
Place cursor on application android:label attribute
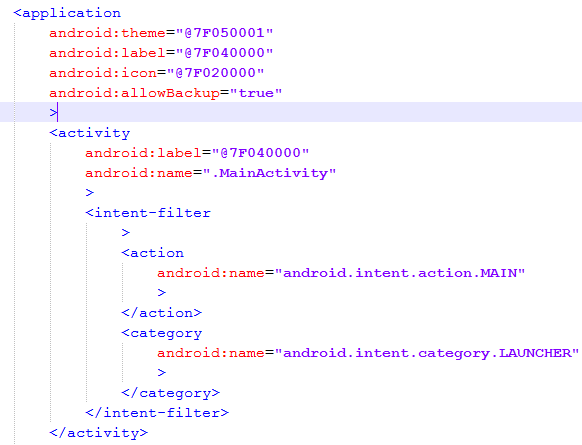pos(107,53)
